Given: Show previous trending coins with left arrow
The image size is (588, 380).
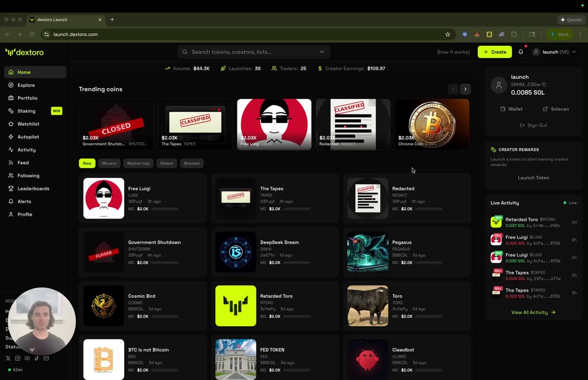Looking at the screenshot, I should tap(453, 89).
